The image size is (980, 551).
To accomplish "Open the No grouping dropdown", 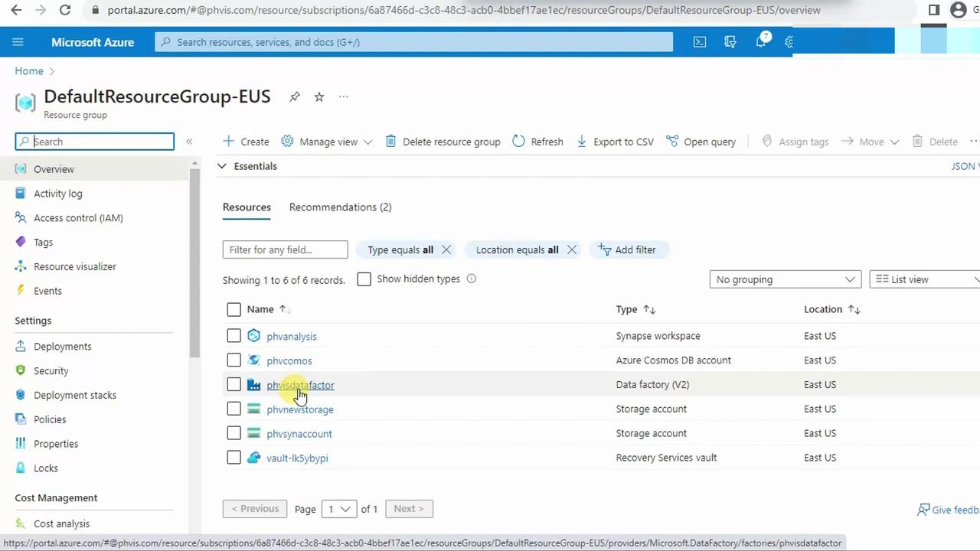I will pos(786,279).
